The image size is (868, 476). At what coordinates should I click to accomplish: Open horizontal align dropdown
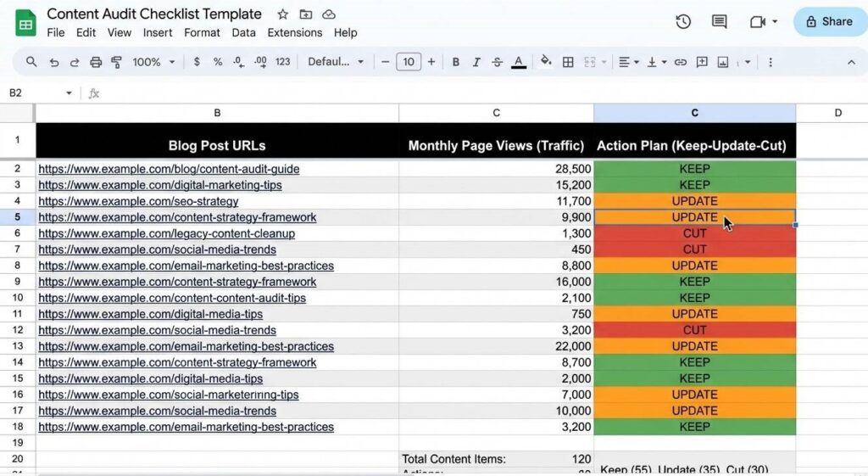[x=628, y=62]
